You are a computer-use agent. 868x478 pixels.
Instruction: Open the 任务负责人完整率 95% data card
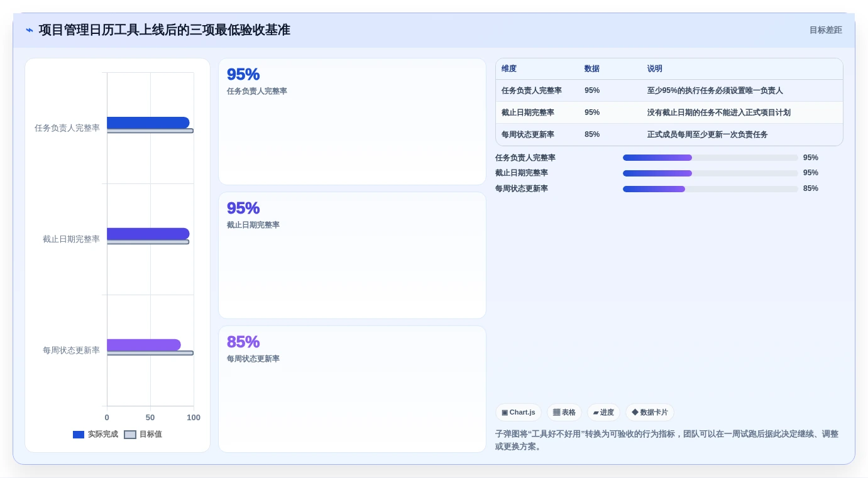352,122
